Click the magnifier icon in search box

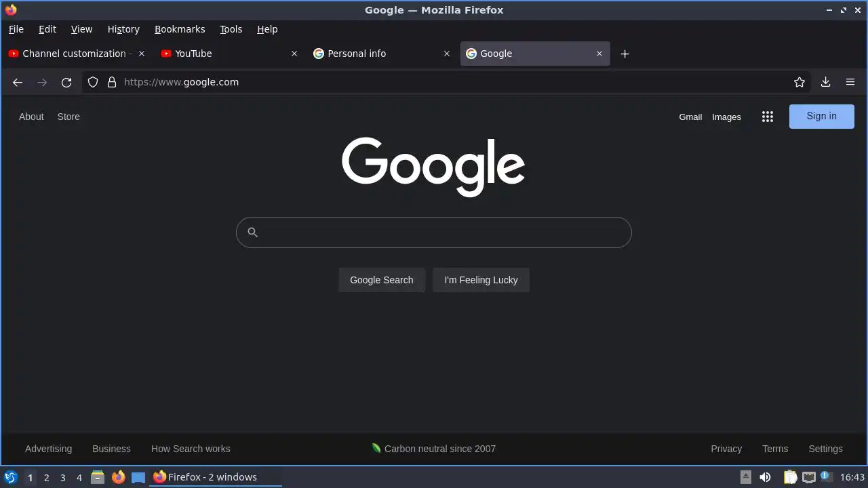point(252,232)
